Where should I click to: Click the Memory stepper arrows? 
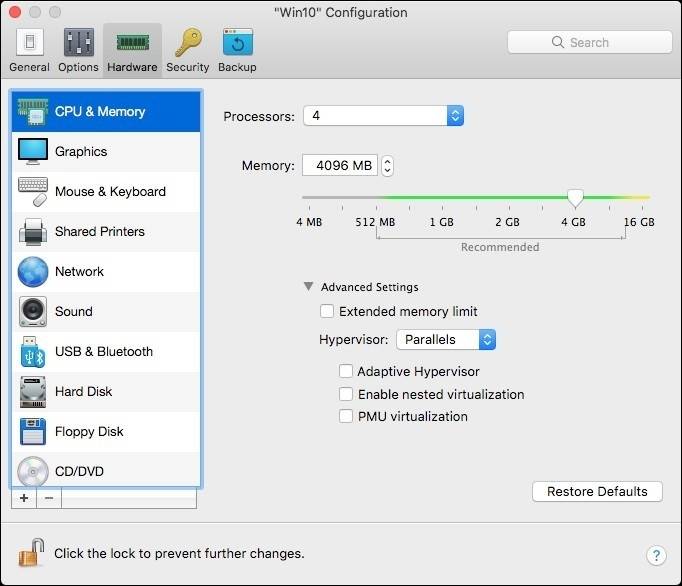387,166
